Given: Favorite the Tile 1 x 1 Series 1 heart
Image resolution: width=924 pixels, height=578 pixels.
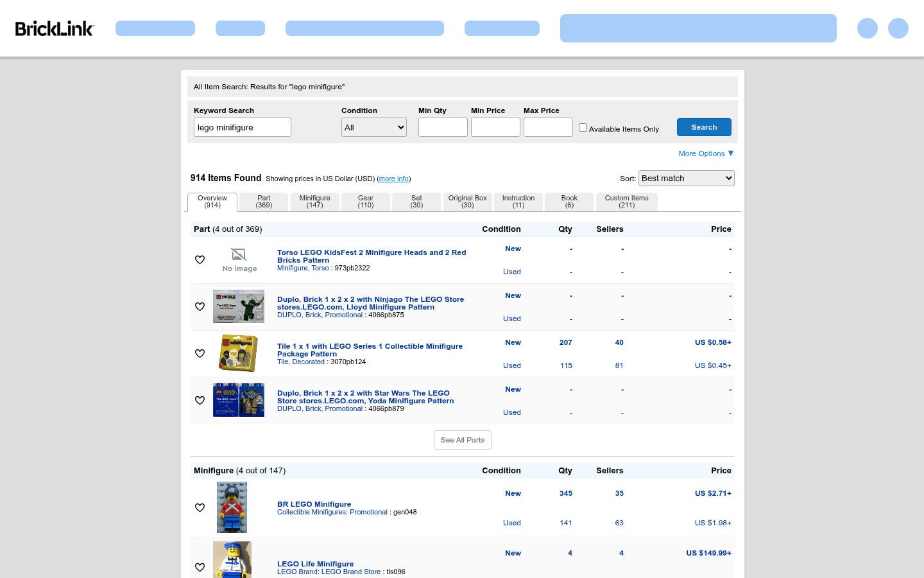Looking at the screenshot, I should (200, 354).
